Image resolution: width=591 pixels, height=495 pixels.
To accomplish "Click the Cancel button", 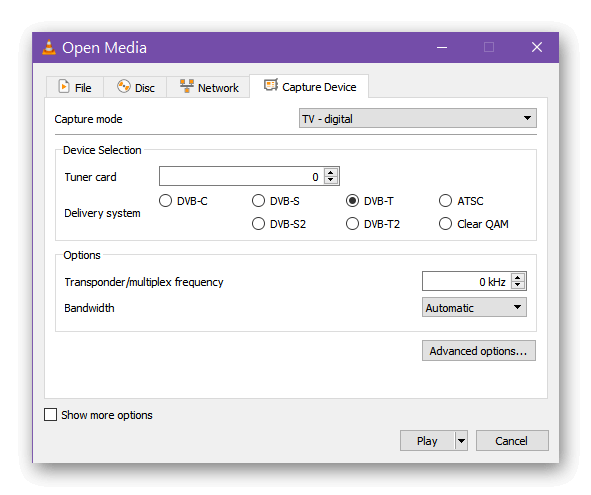I will point(512,440).
